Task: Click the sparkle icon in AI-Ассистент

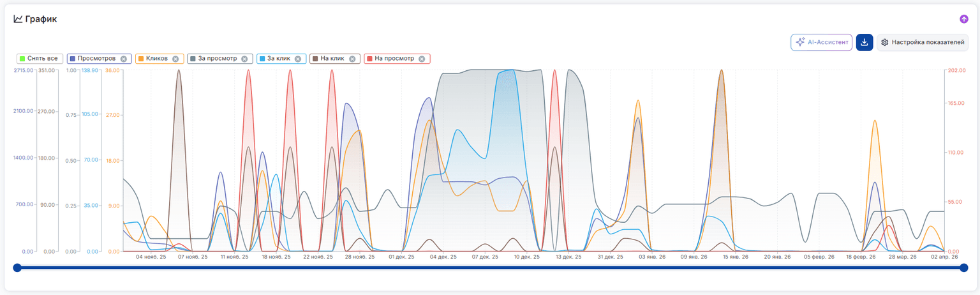Action: [x=800, y=42]
